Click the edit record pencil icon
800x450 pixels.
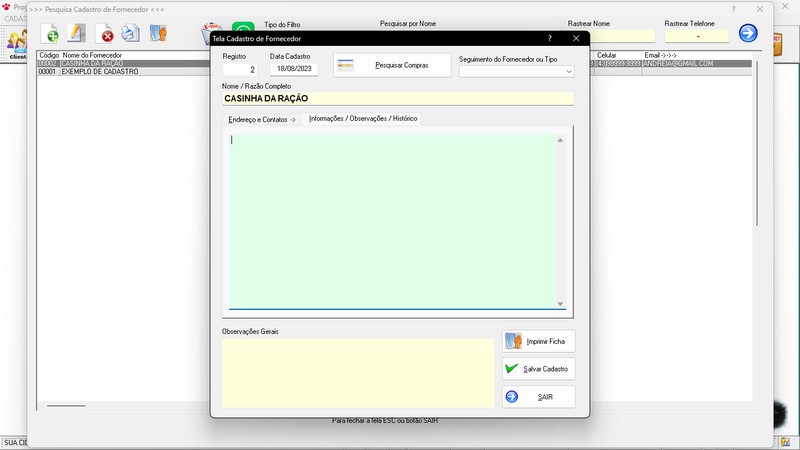[x=77, y=34]
